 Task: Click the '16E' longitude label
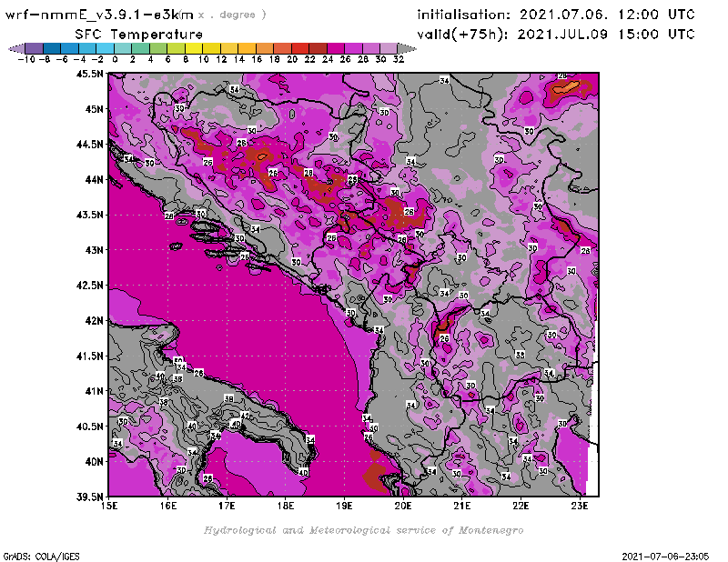click(x=168, y=506)
